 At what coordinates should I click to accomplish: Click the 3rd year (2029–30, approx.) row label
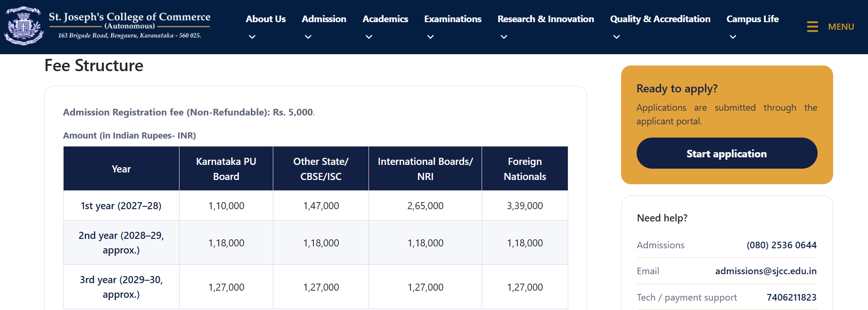(x=121, y=287)
